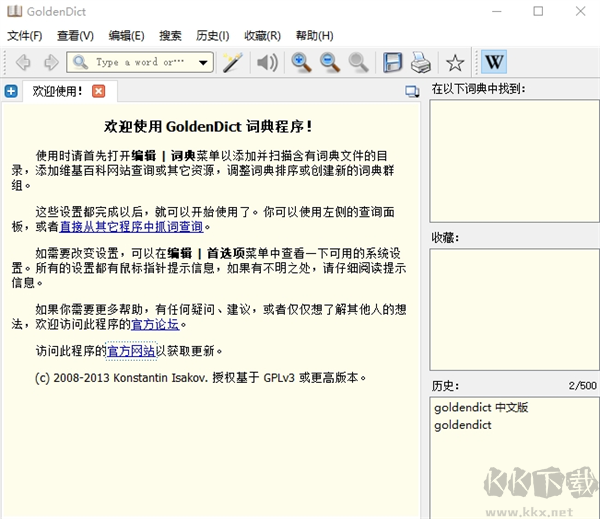Click the scan popup wand icon
Image resolution: width=600 pixels, height=519 pixels.
pyautogui.click(x=233, y=63)
